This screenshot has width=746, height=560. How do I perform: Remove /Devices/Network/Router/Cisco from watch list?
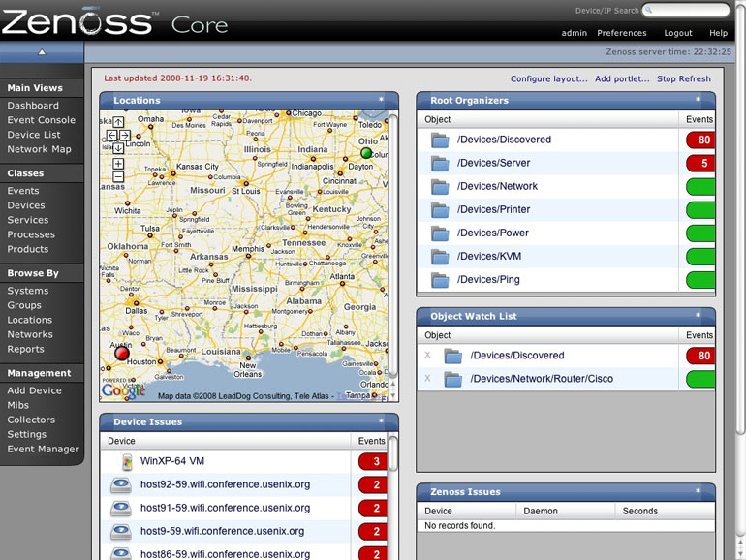click(427, 378)
